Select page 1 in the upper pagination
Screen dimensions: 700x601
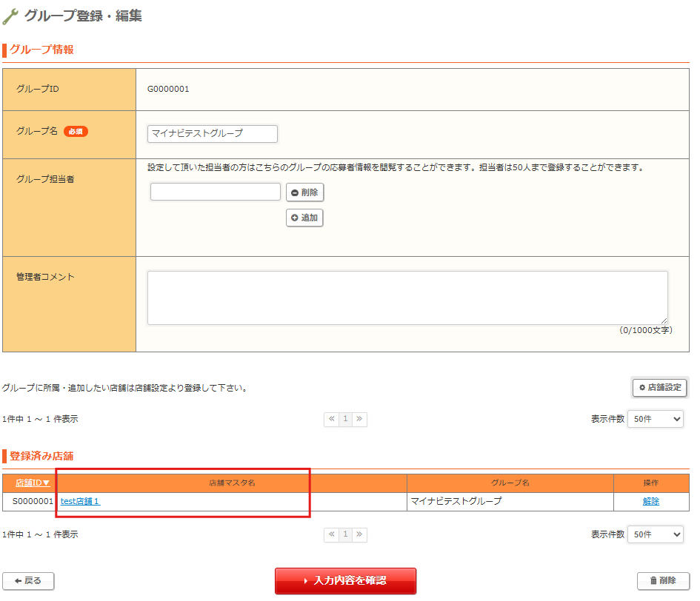[x=345, y=419]
